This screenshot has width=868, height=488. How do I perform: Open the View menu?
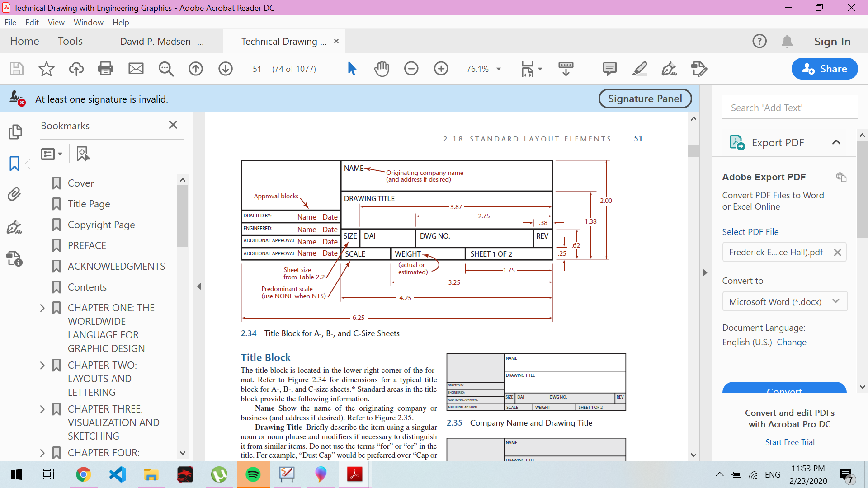click(x=56, y=22)
